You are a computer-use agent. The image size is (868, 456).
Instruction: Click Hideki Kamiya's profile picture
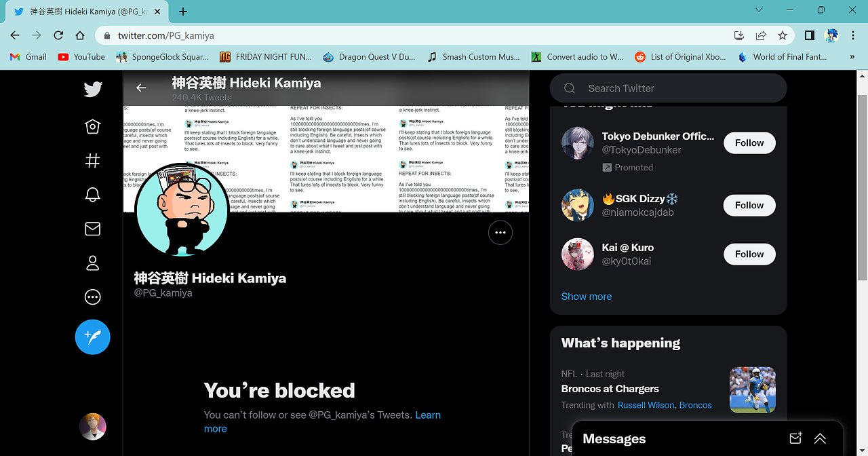182,210
